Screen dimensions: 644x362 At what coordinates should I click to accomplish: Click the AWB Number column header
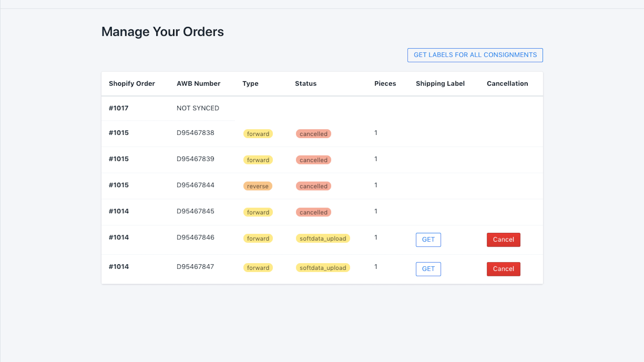[198, 84]
